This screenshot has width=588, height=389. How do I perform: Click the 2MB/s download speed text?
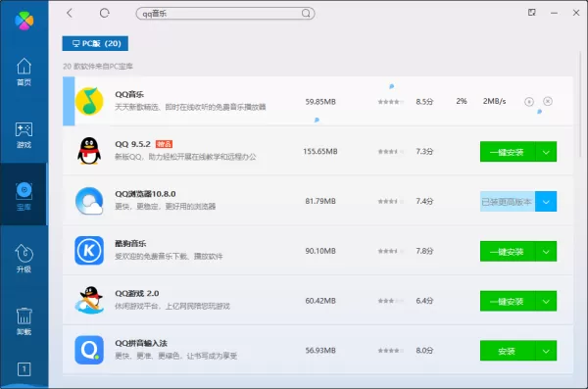[x=494, y=101]
